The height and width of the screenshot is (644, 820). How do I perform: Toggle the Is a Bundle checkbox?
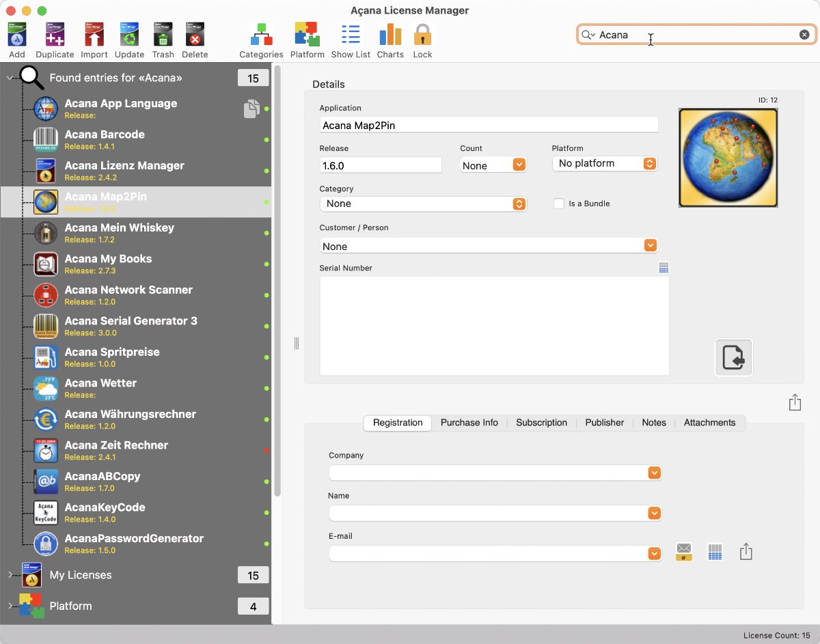558,204
